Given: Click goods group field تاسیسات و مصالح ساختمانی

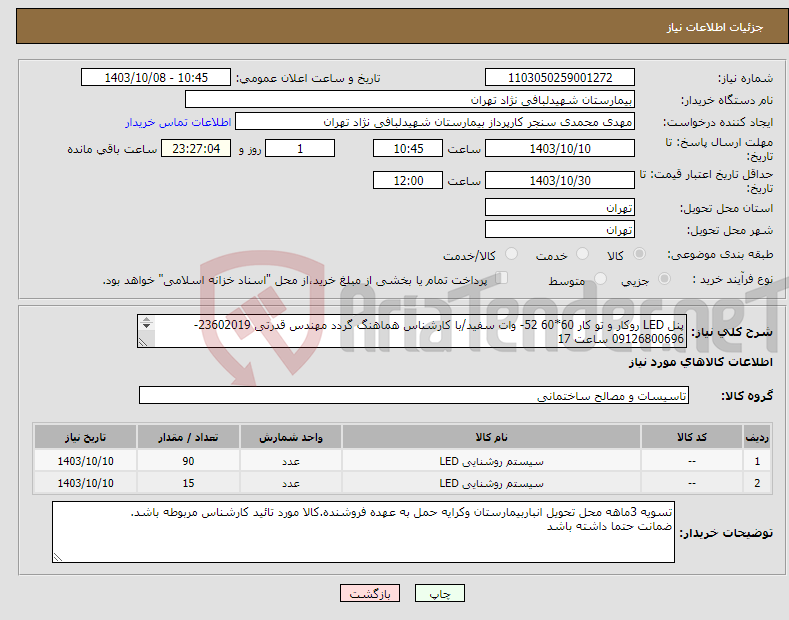Looking at the screenshot, I should pos(414,396).
